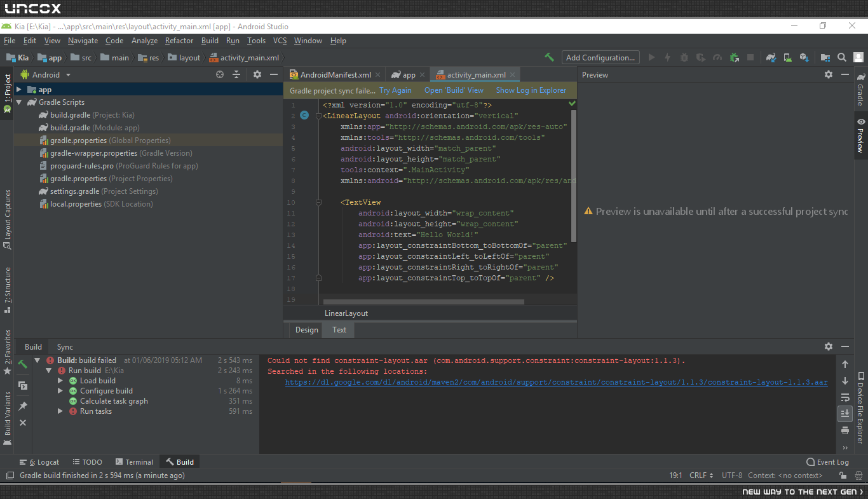Image resolution: width=868 pixels, height=499 pixels.
Task: Click the Stop square icon in toolbar
Action: coord(750,57)
